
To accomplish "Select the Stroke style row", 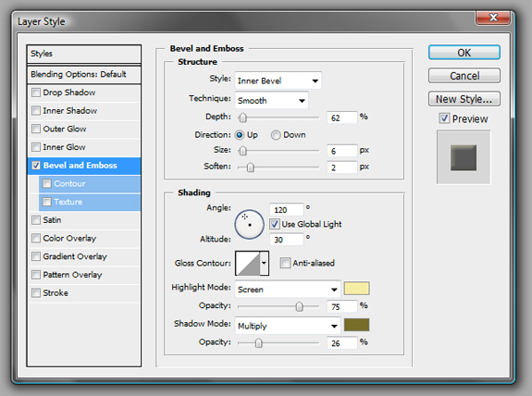I will [x=84, y=293].
